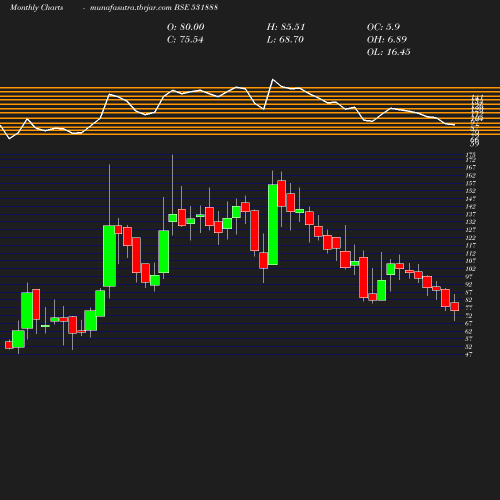Select the close value "C: 75.54"
This screenshot has height=500, width=500.
[x=185, y=40]
